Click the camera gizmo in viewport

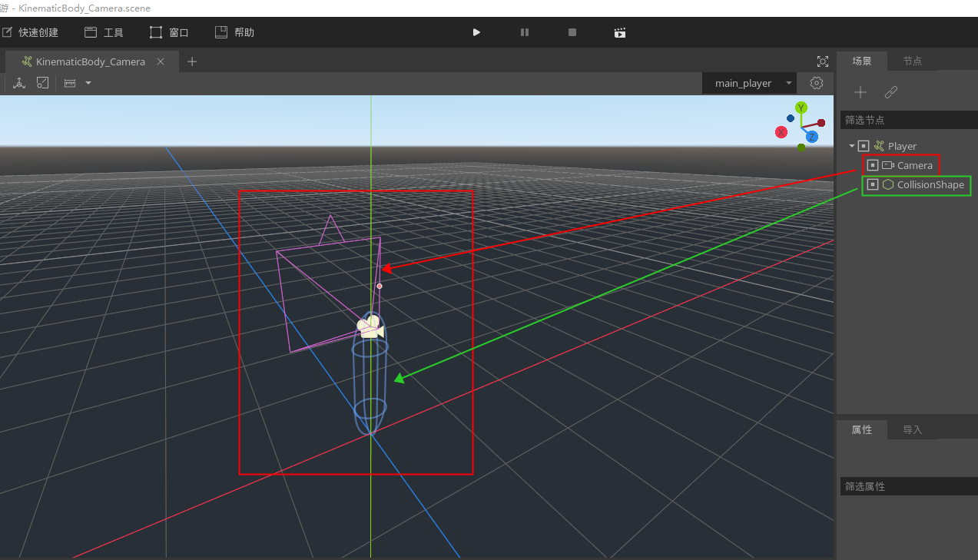tap(370, 326)
